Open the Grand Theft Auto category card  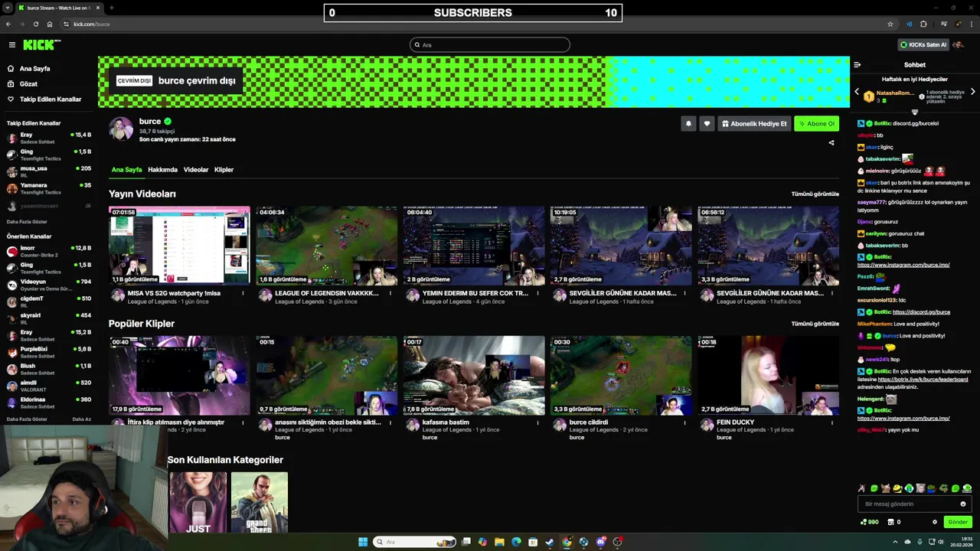(x=260, y=502)
